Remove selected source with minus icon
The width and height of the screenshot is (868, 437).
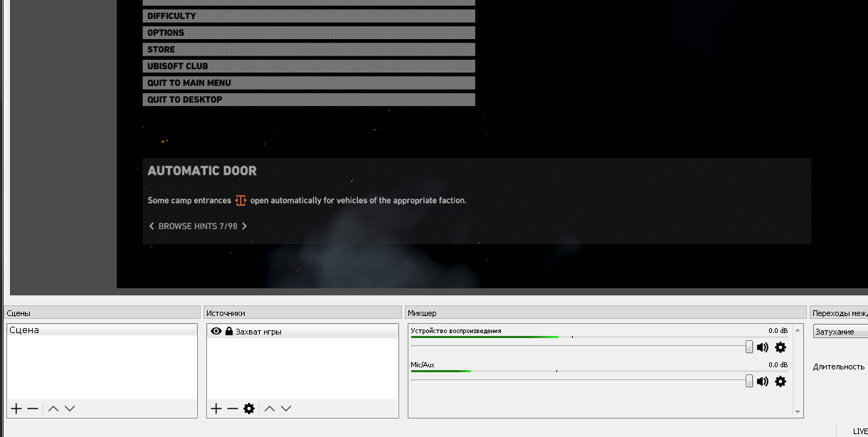233,409
